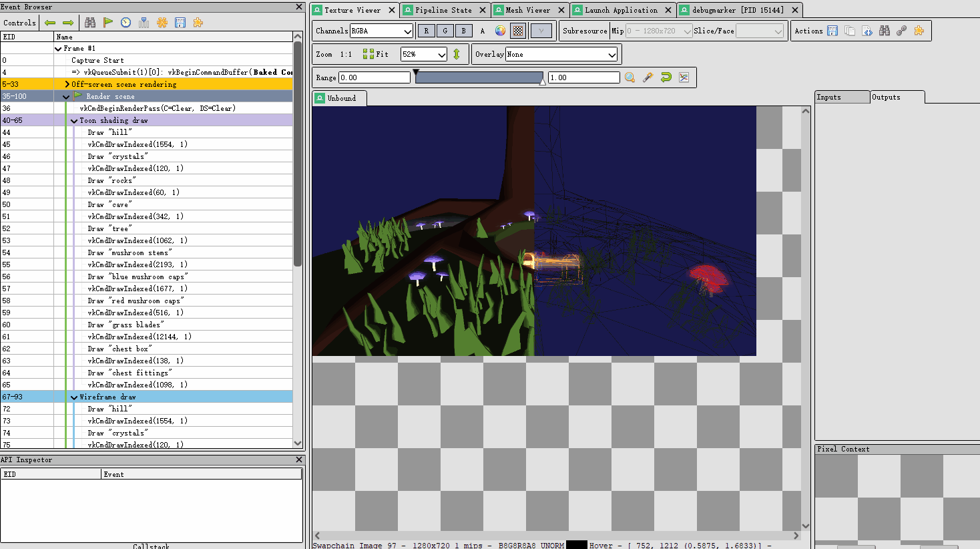Collapse the Toon shading draw group
This screenshot has height=549, width=980.
pos(74,120)
